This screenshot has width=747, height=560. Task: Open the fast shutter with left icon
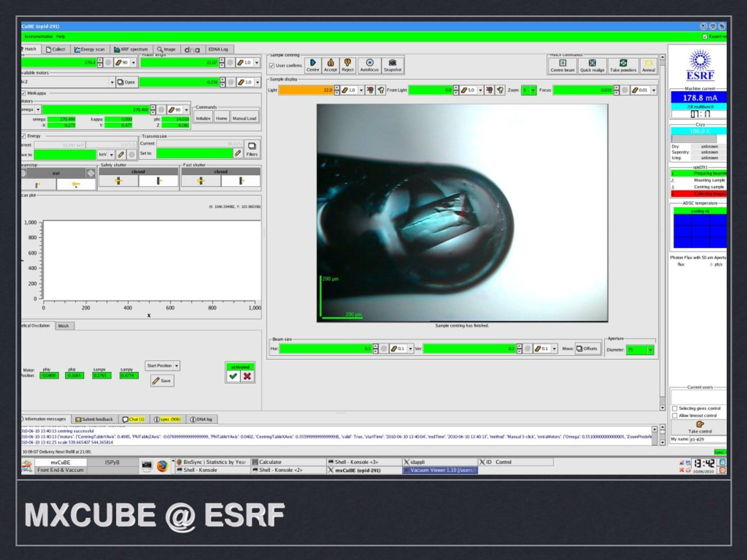point(201,181)
